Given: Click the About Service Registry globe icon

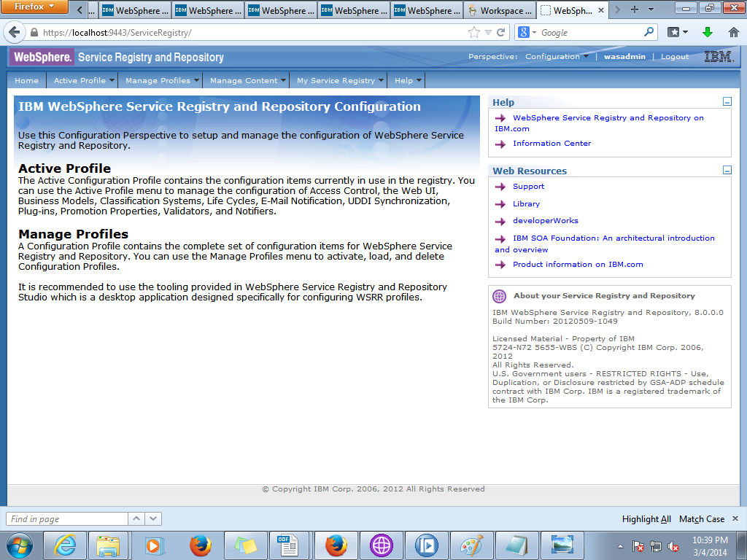Looking at the screenshot, I should tap(499, 296).
